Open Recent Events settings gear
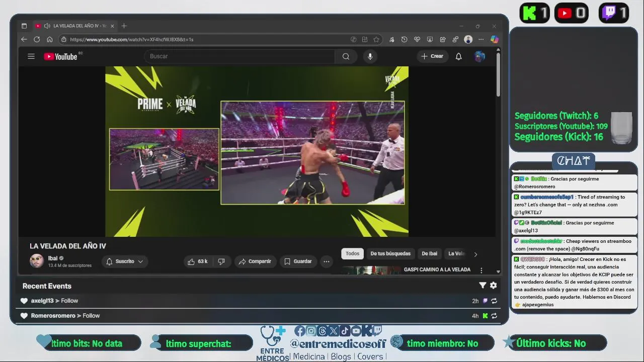This screenshot has height=362, width=644. tap(494, 286)
